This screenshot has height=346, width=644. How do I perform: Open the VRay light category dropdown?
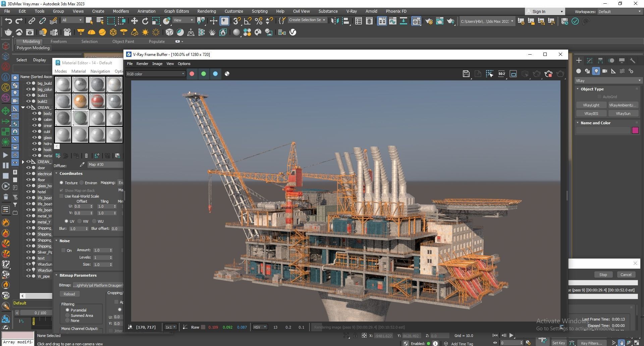click(608, 81)
